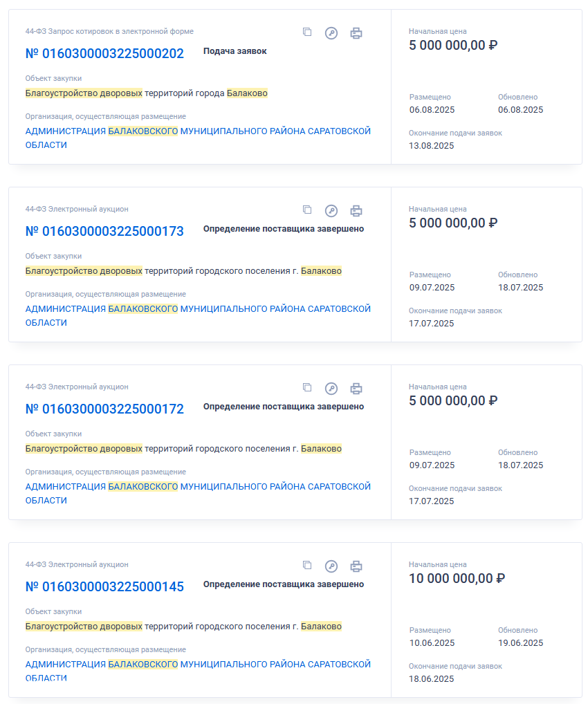The width and height of the screenshot is (588, 704).
Task: Click signature key icon for purchase 0160300003225000172
Action: 331,389
